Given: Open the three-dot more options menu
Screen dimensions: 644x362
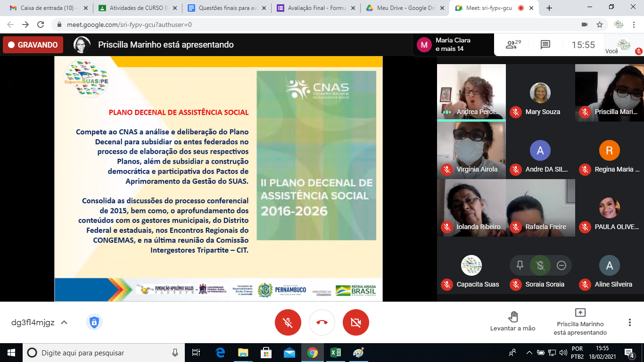Looking at the screenshot, I should [629, 322].
